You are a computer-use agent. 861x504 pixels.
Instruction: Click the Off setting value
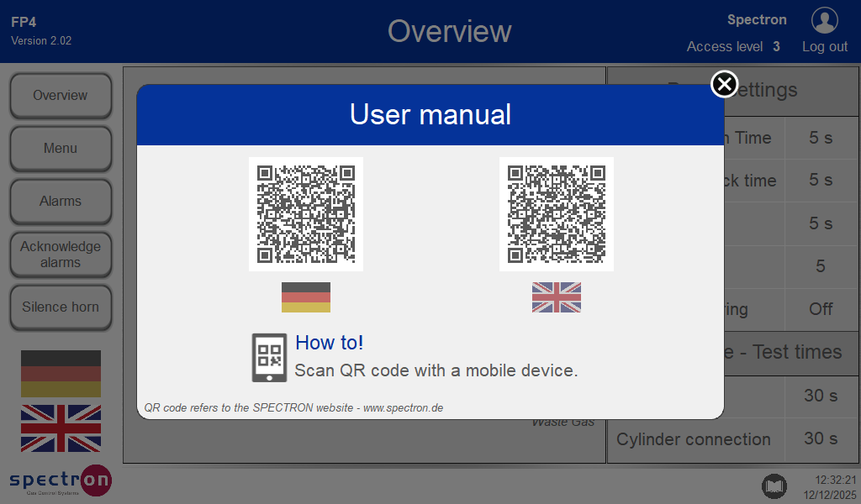tap(821, 309)
